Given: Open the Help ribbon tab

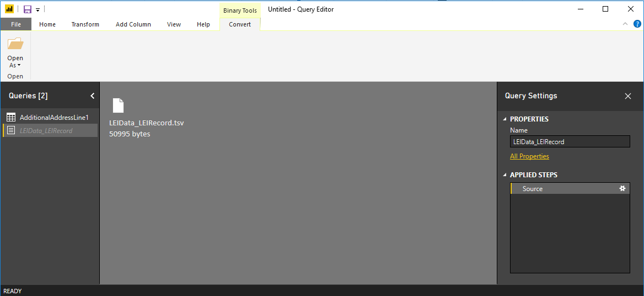Looking at the screenshot, I should 203,24.
